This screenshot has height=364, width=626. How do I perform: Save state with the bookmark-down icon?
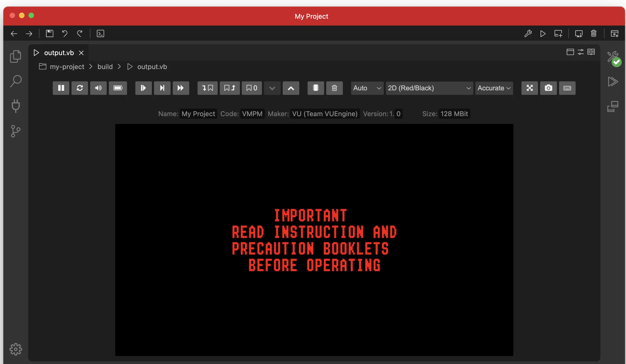coord(207,88)
